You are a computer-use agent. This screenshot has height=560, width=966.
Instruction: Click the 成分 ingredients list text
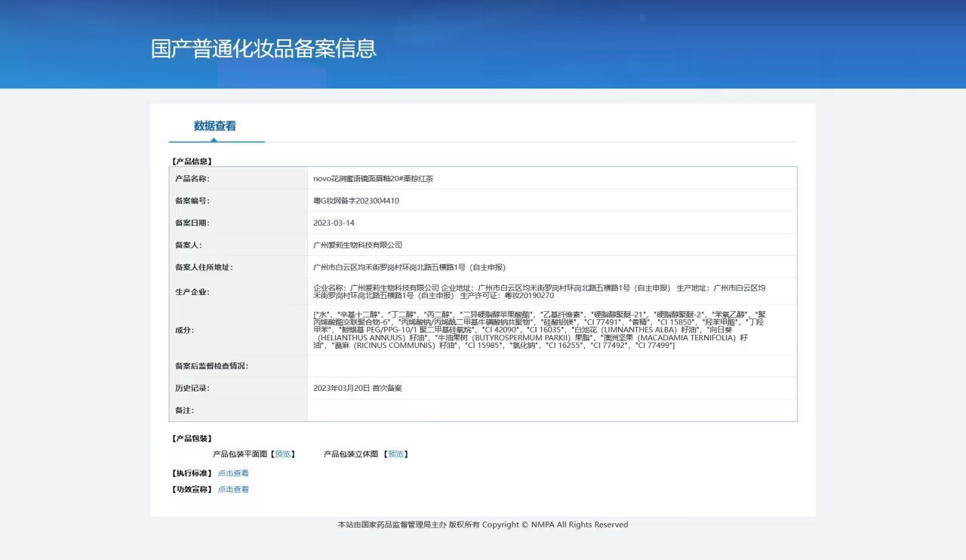click(540, 329)
